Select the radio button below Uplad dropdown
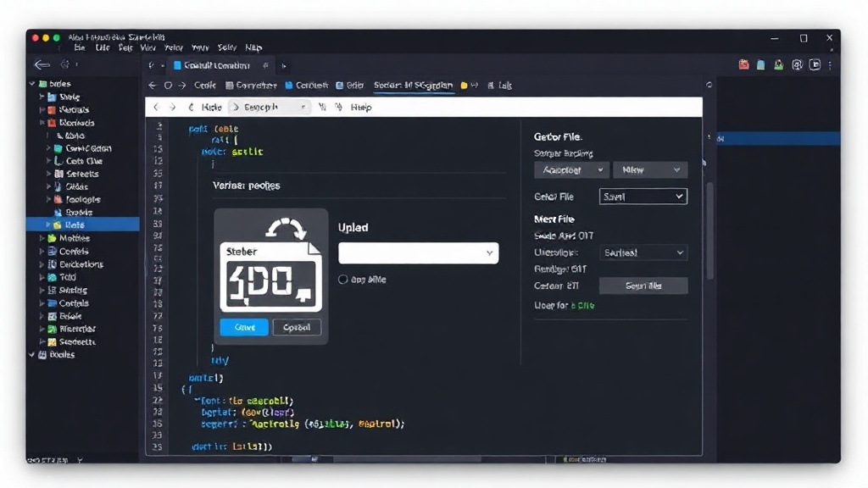868x488 pixels. pos(342,280)
